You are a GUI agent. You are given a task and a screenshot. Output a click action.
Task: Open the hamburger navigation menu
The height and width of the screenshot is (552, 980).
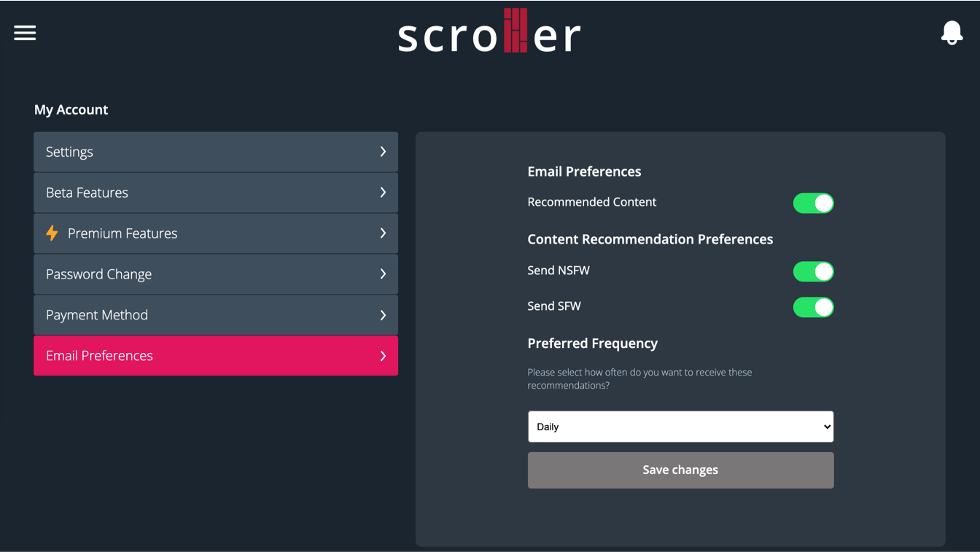25,33
